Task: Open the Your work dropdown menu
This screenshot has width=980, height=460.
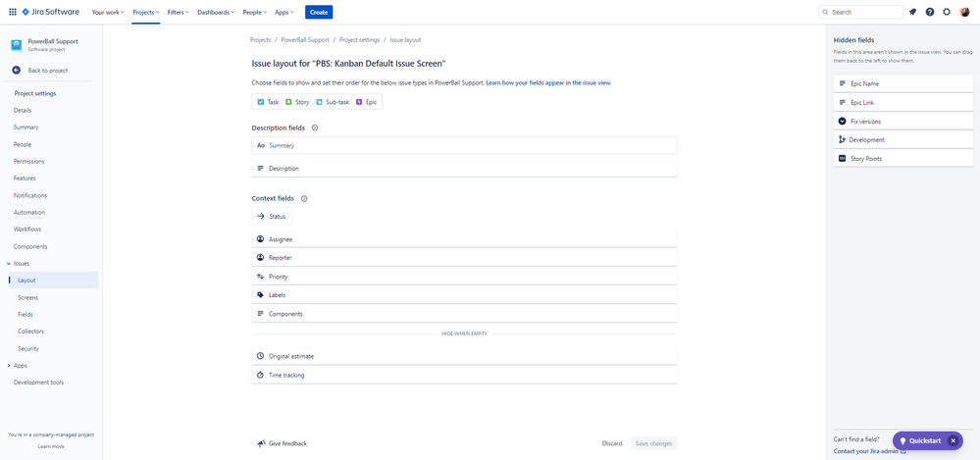Action: click(108, 12)
